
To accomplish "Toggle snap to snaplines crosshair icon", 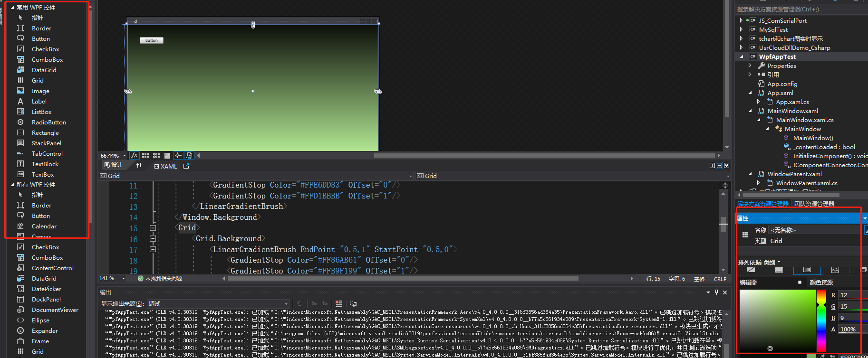I will 178,155.
